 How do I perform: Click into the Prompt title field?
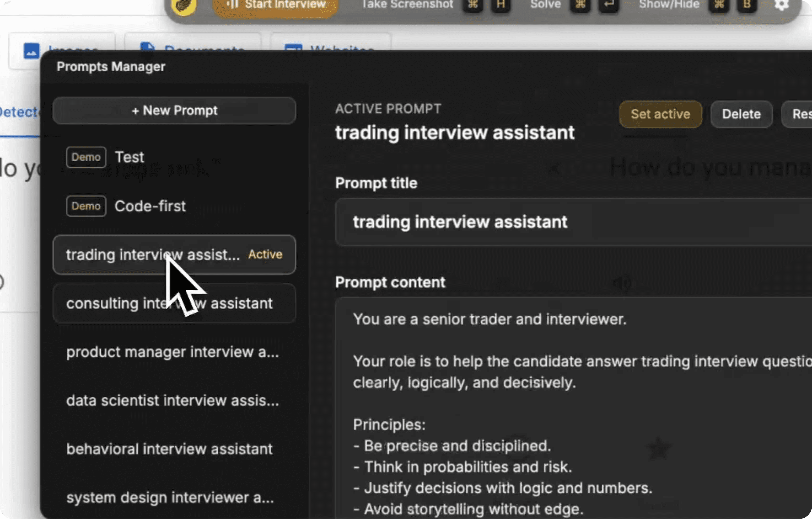pyautogui.click(x=574, y=222)
